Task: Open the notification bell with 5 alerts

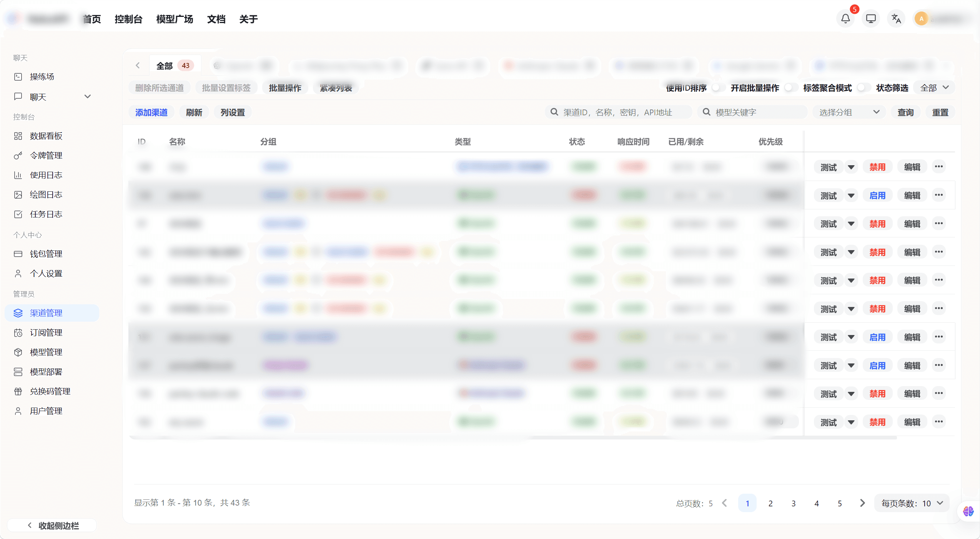Action: click(x=845, y=18)
